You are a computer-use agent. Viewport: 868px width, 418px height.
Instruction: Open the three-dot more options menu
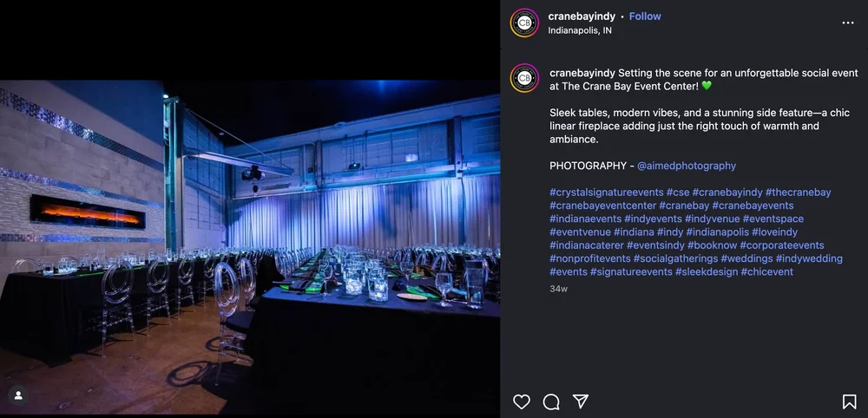pos(848,23)
